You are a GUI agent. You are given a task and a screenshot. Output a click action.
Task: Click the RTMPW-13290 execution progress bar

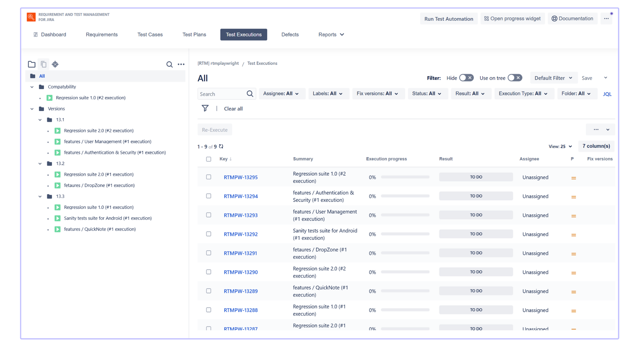[405, 272]
